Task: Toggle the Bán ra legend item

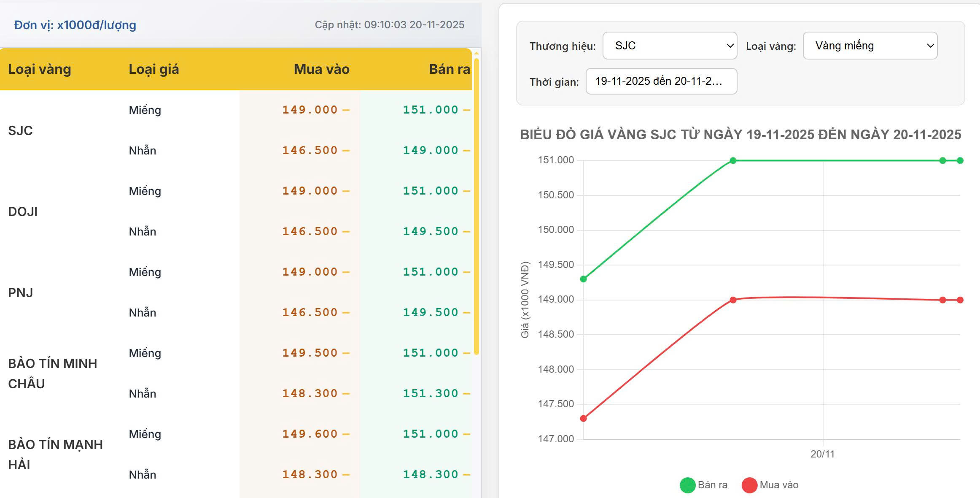Action: point(712,485)
